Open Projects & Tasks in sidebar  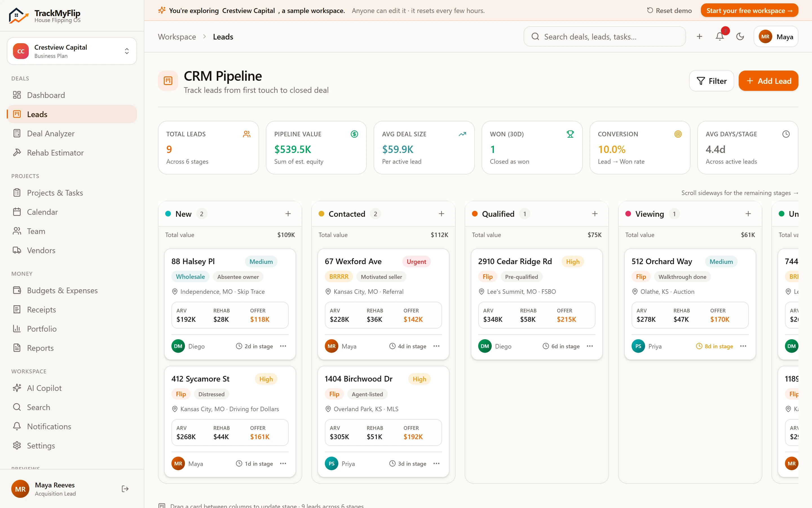coord(72,193)
